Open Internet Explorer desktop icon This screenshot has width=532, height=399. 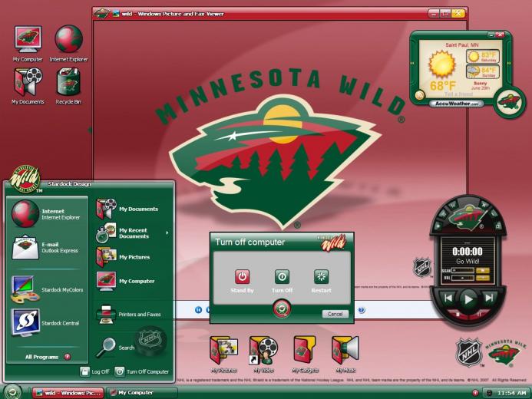[x=68, y=44]
